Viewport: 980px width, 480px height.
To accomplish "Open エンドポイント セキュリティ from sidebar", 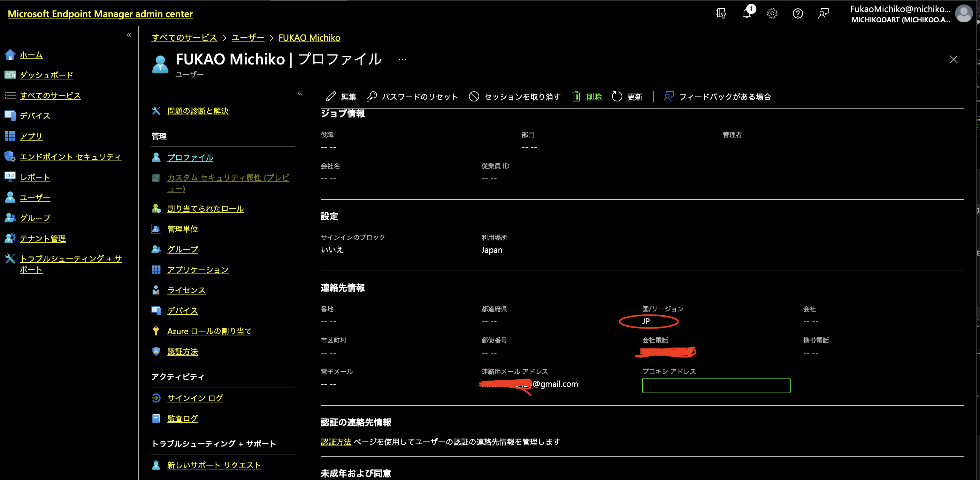I will click(x=71, y=157).
